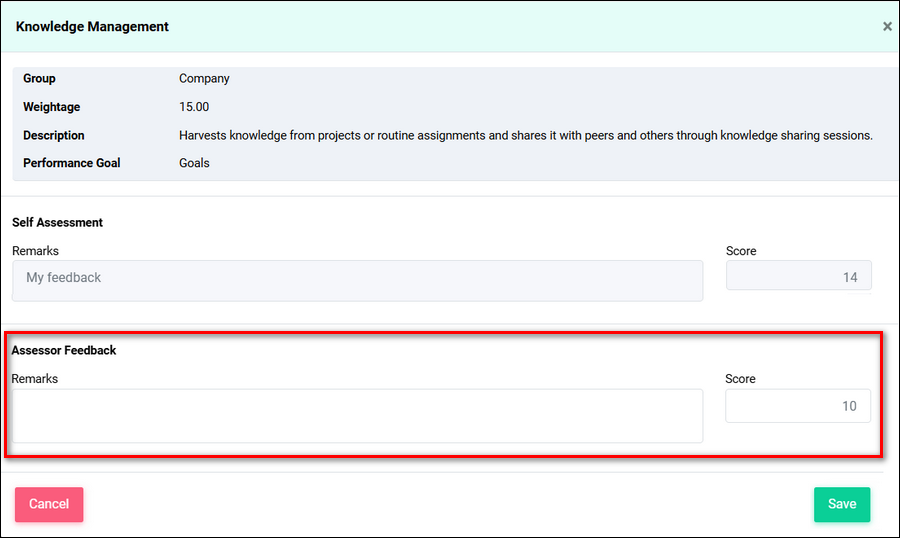Close the Knowledge Management dialog
900x538 pixels.
click(x=886, y=27)
